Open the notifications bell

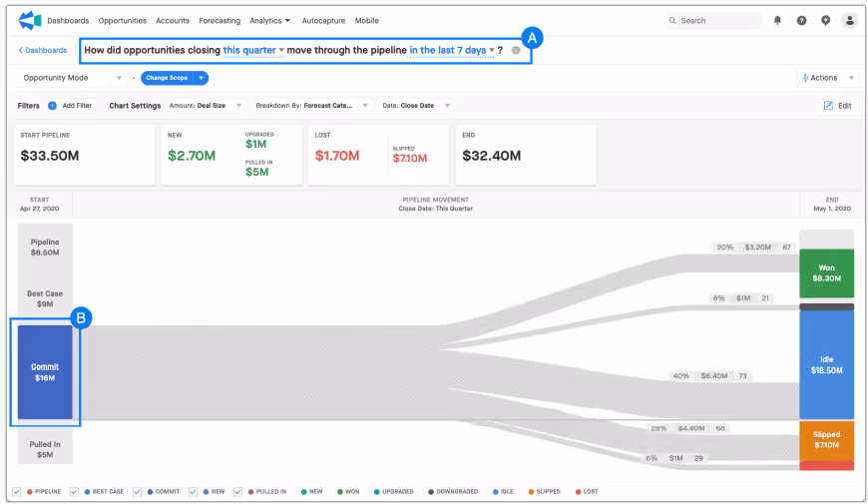click(x=777, y=21)
